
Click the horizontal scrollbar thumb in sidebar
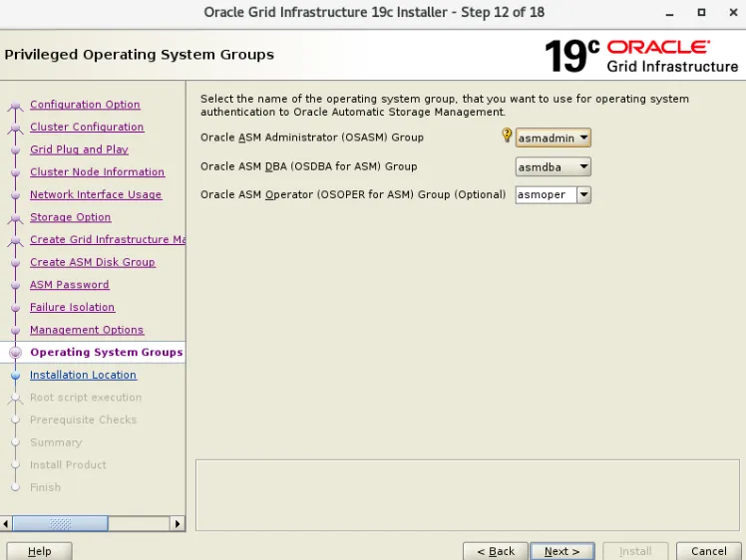60,523
